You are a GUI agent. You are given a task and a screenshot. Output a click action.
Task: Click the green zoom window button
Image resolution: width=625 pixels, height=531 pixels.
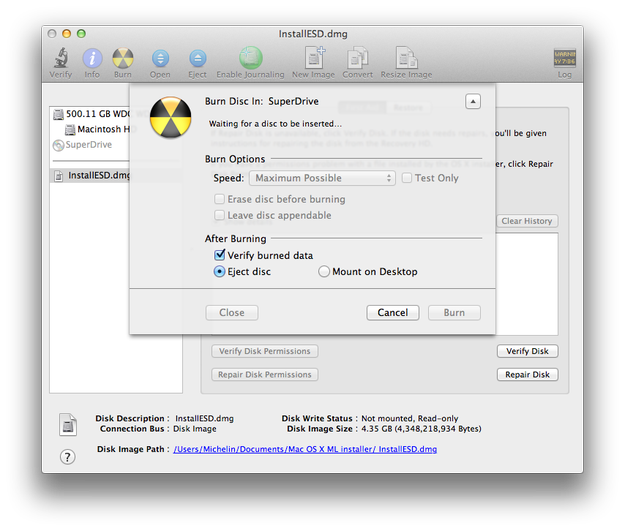(x=81, y=33)
